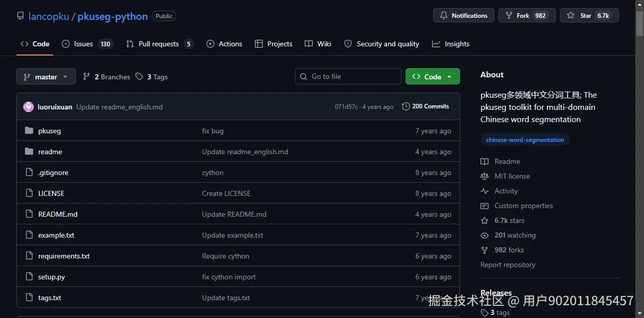Screen dimensions: 644x318
Task: Open the Projects tab
Action: point(274,44)
